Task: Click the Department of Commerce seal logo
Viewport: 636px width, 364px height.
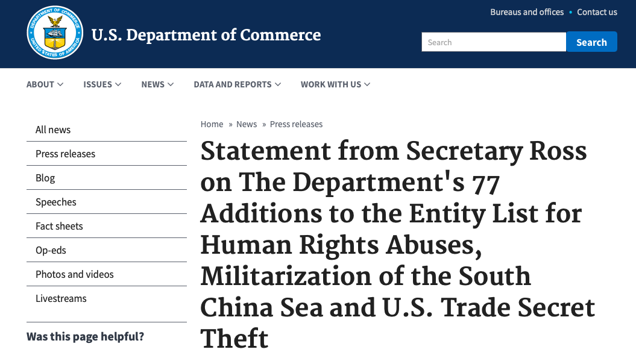Action: pyautogui.click(x=55, y=34)
